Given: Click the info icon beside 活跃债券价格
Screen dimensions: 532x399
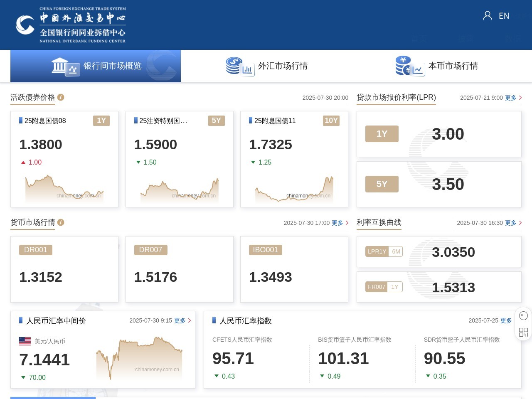Looking at the screenshot, I should click(x=61, y=97).
